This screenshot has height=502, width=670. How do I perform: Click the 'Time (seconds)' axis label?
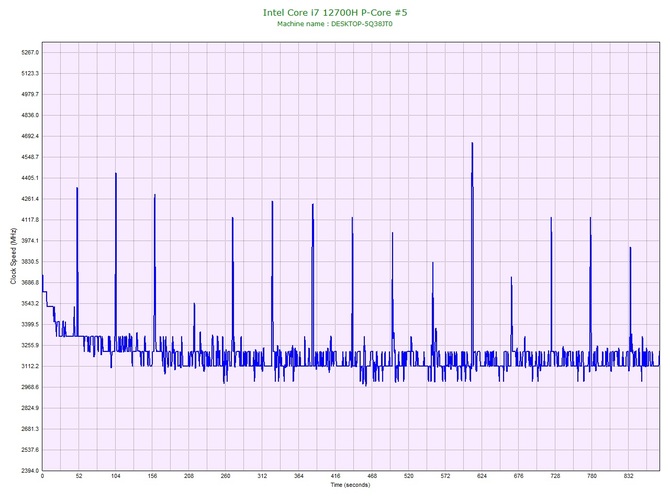(x=350, y=485)
